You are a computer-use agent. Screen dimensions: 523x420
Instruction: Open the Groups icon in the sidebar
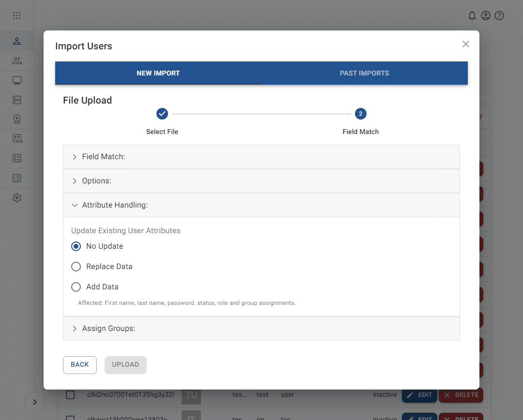point(17,60)
